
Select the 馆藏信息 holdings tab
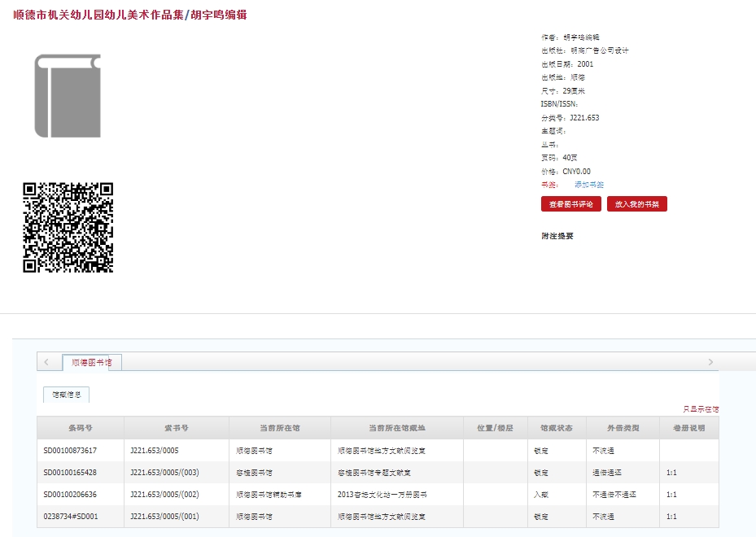66,395
